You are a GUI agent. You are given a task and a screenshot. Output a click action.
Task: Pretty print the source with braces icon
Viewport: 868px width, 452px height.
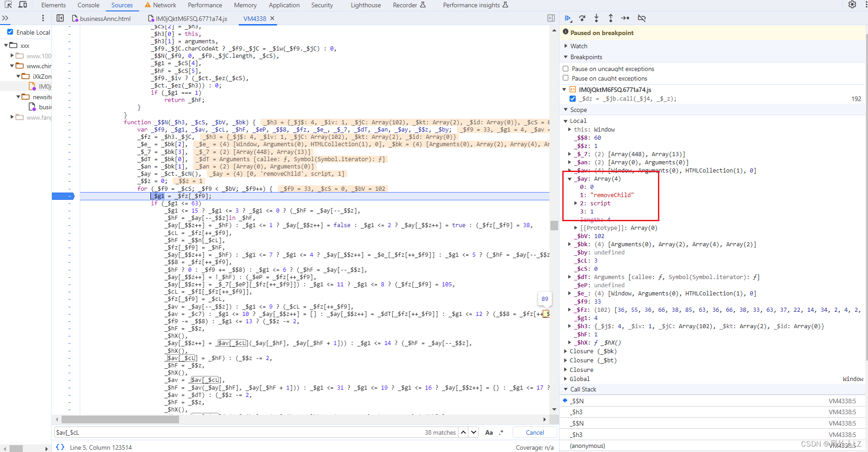click(x=60, y=447)
